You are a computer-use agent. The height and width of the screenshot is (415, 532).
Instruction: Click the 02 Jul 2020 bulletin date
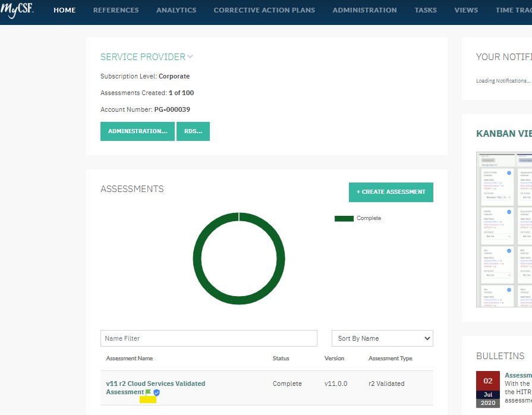[488, 389]
